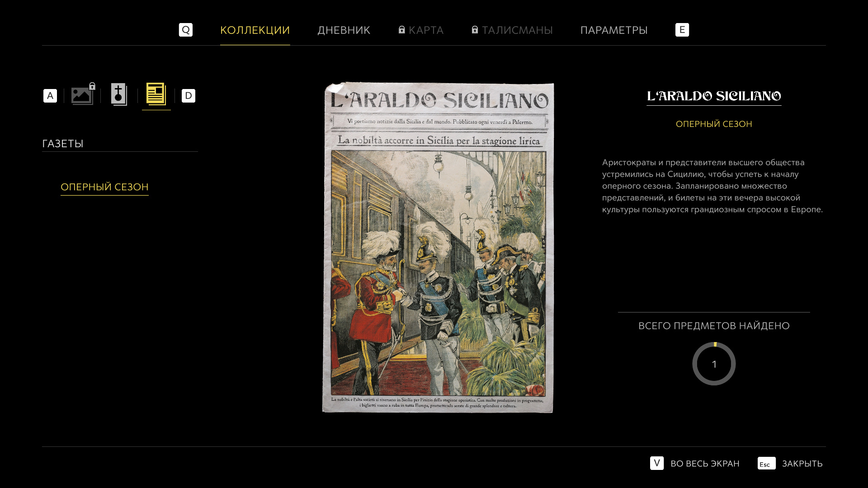Click the V fullscreen key icon
This screenshot has width=868, height=488.
[x=657, y=463]
